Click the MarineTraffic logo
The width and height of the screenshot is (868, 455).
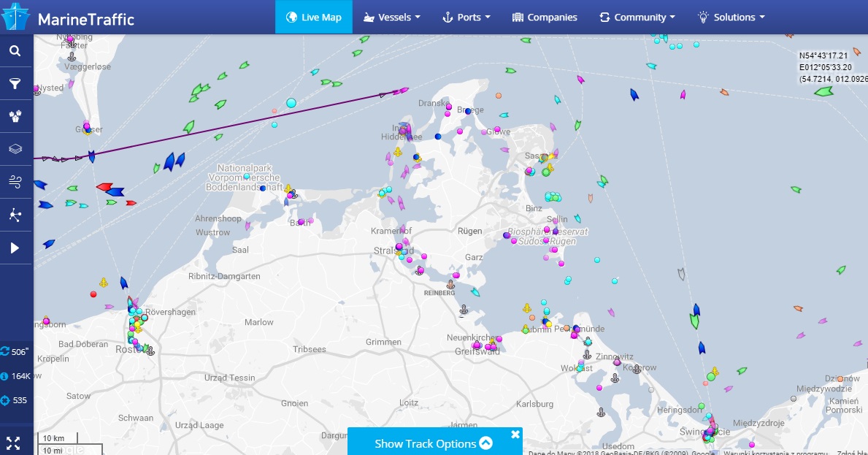tap(68, 18)
